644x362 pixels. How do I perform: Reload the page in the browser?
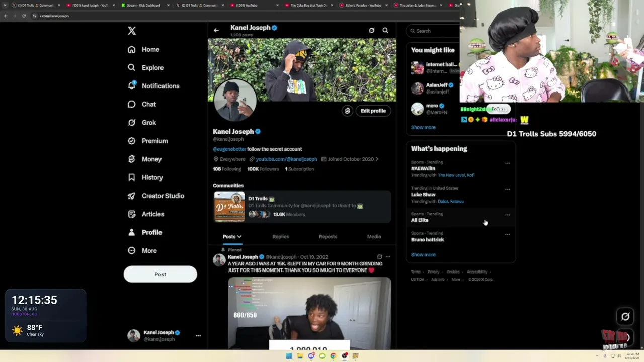(24, 16)
